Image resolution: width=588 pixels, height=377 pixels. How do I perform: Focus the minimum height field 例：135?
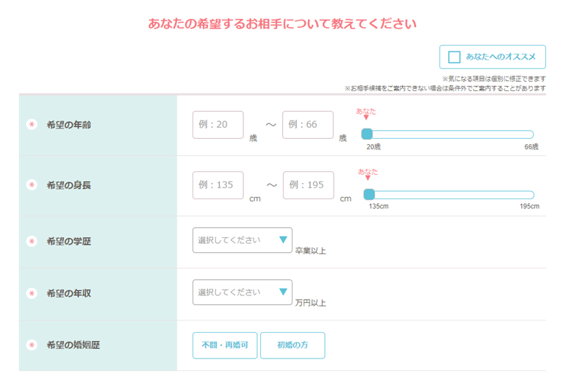pyautogui.click(x=218, y=185)
